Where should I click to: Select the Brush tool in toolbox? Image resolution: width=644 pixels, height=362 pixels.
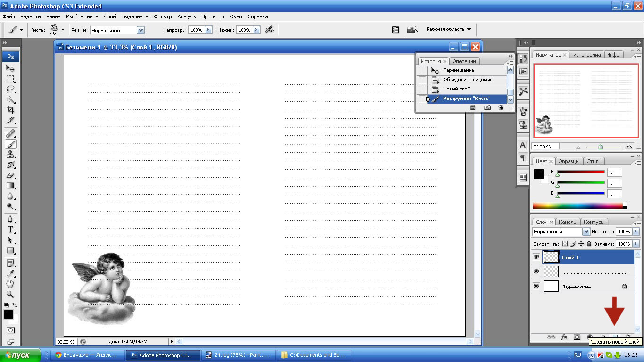click(10, 144)
